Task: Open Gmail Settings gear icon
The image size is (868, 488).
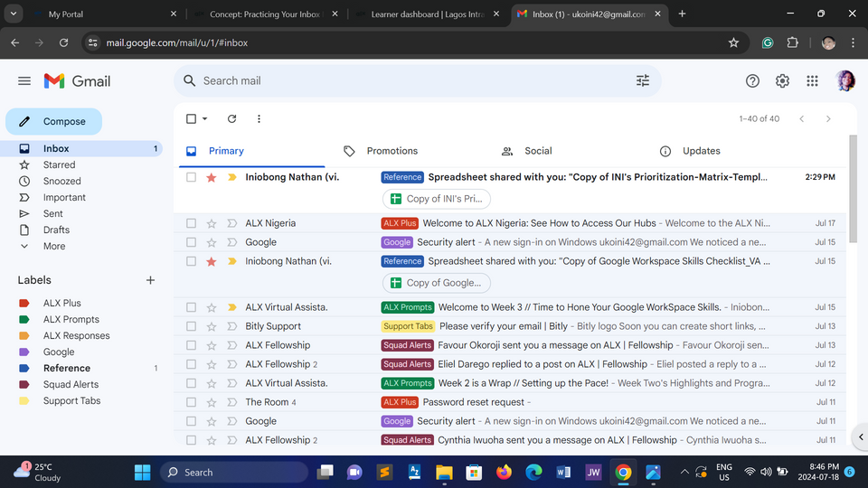Action: tap(782, 81)
